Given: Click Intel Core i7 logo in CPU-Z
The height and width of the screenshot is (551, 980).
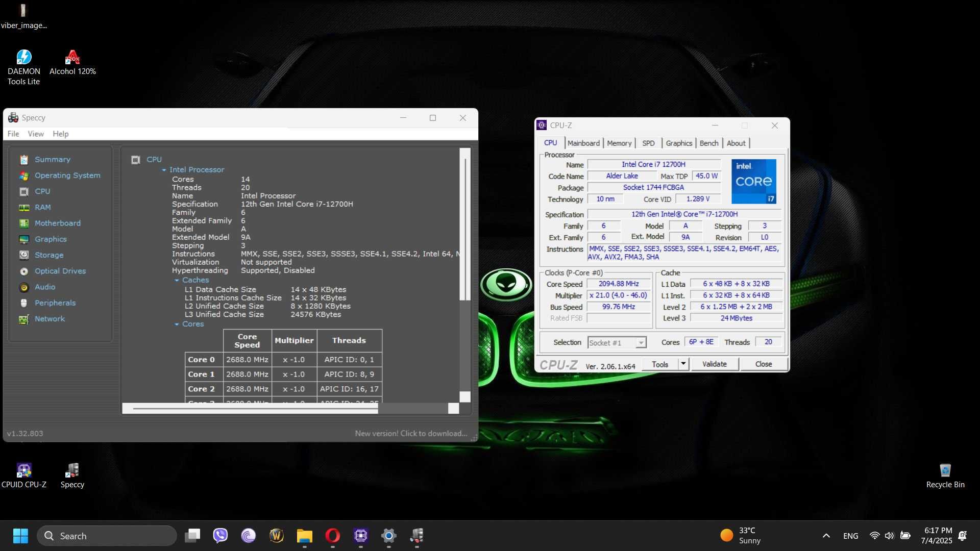Looking at the screenshot, I should point(754,181).
